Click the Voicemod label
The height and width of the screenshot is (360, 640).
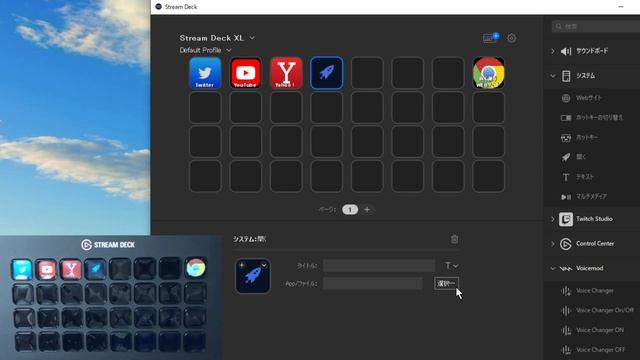coord(589,269)
